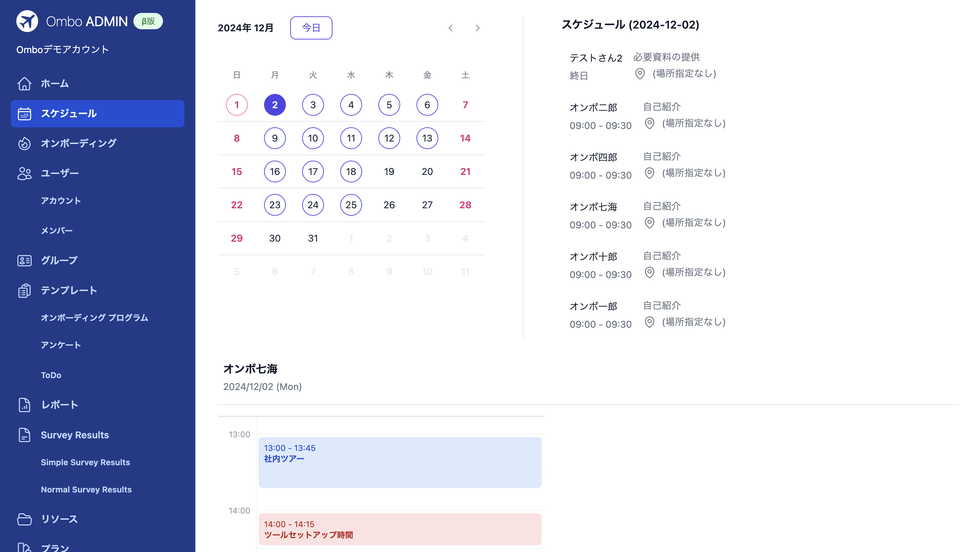Open the ユーザー people icon
This screenshot has height=552, width=980.
click(x=24, y=173)
